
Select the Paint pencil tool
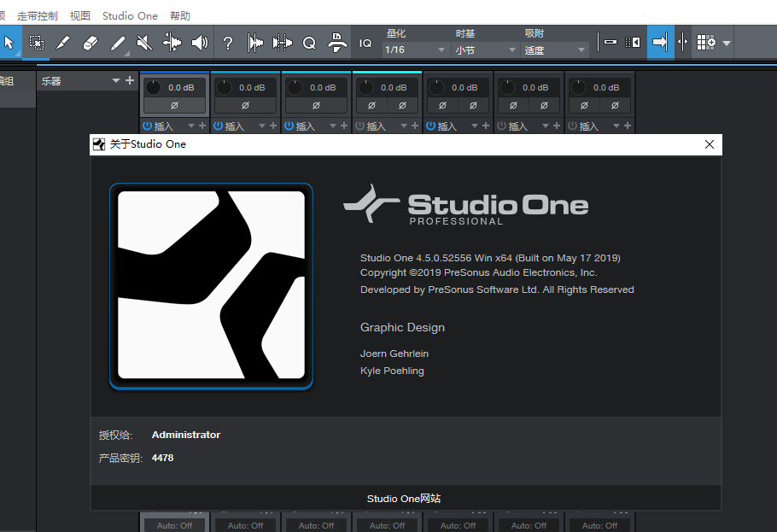[118, 43]
